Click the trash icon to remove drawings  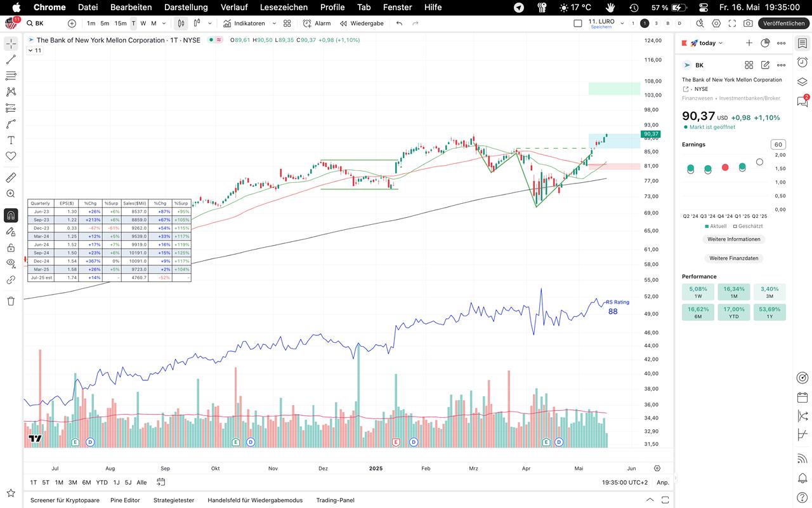11,301
